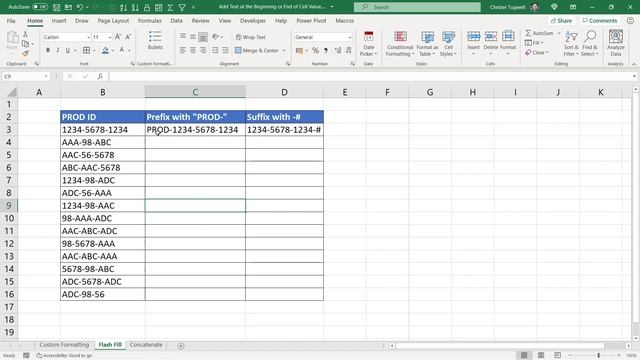
Task: Open the Font name dropdown
Action: 88,37
